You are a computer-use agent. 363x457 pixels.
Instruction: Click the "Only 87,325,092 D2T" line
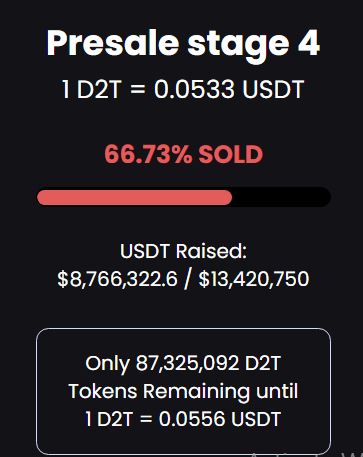183,363
